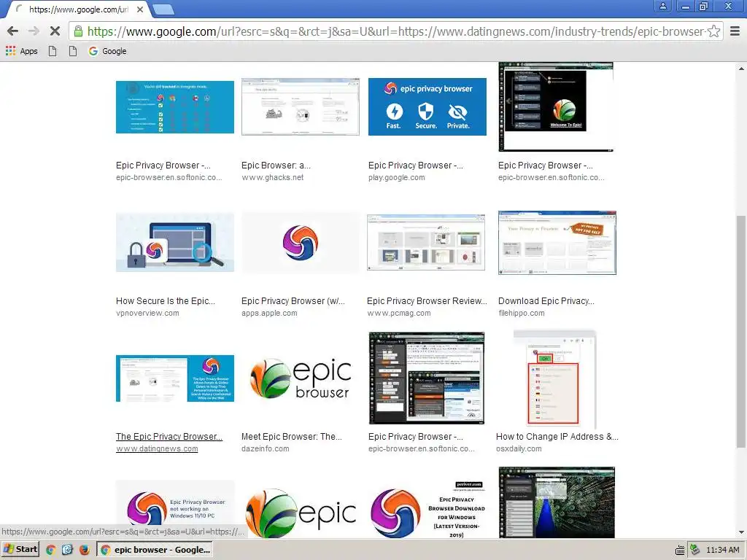Click the green padlock security icon
The image size is (747, 560).
coord(78,31)
